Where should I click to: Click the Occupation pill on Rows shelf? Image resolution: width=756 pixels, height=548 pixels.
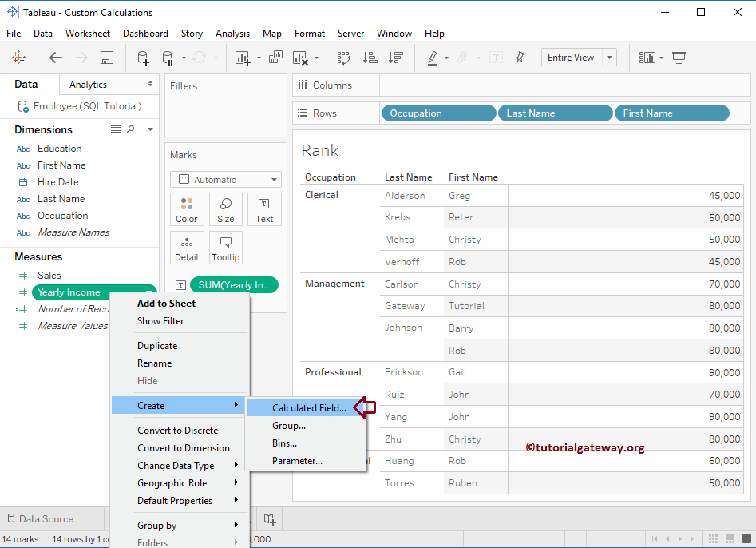click(437, 113)
